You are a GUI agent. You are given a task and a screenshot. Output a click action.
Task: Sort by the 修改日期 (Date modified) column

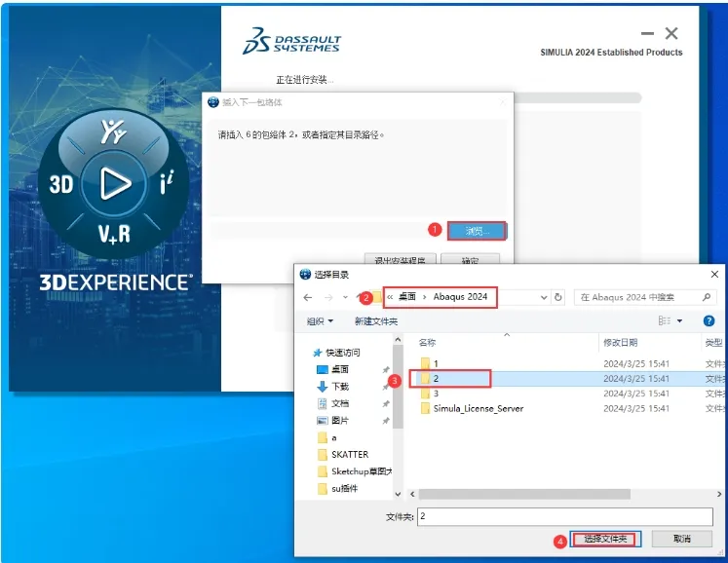tap(620, 343)
